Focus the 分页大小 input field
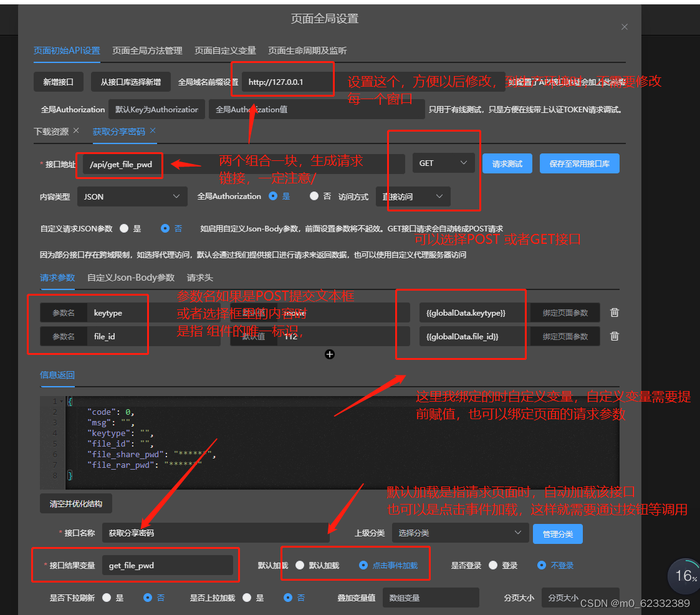 click(580, 598)
